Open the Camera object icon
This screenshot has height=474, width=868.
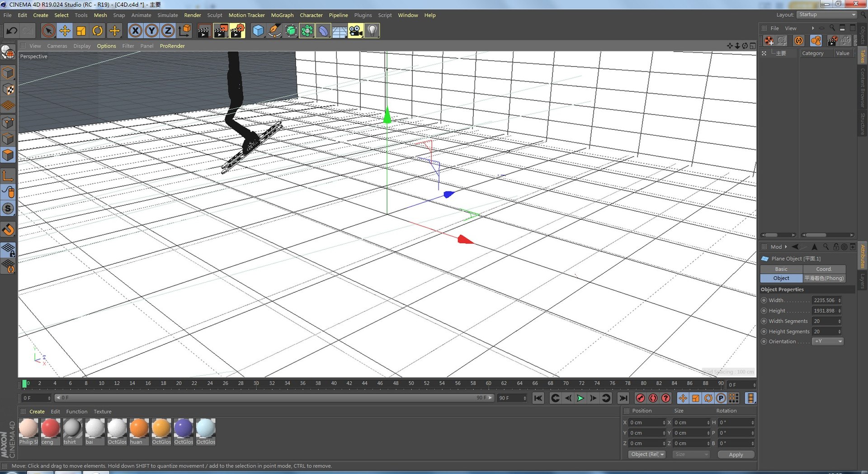[356, 31]
